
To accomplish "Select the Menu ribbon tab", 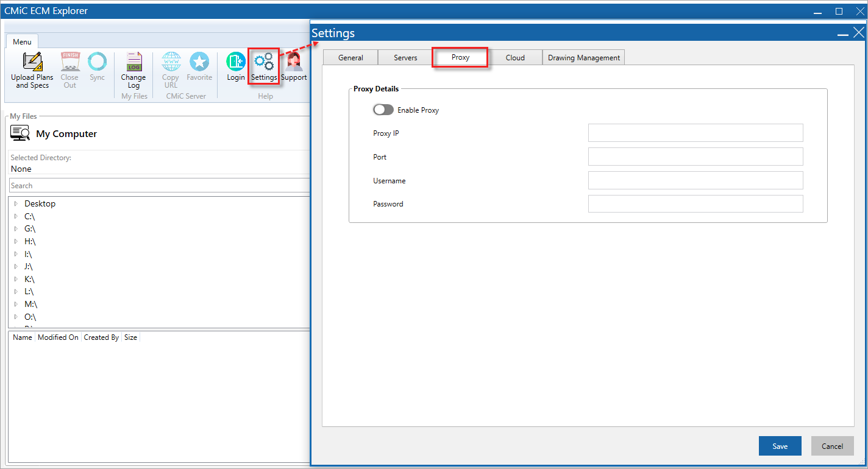I will tap(23, 41).
